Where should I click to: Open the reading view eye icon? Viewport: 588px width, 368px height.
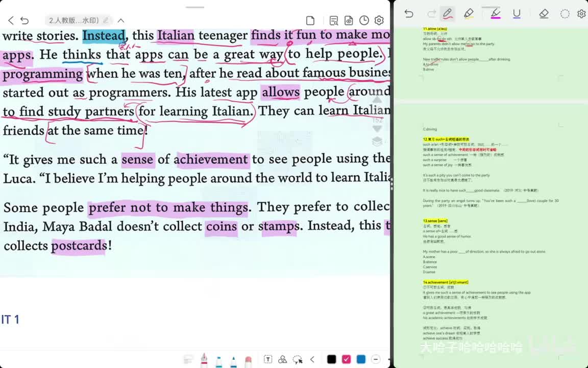(x=349, y=20)
